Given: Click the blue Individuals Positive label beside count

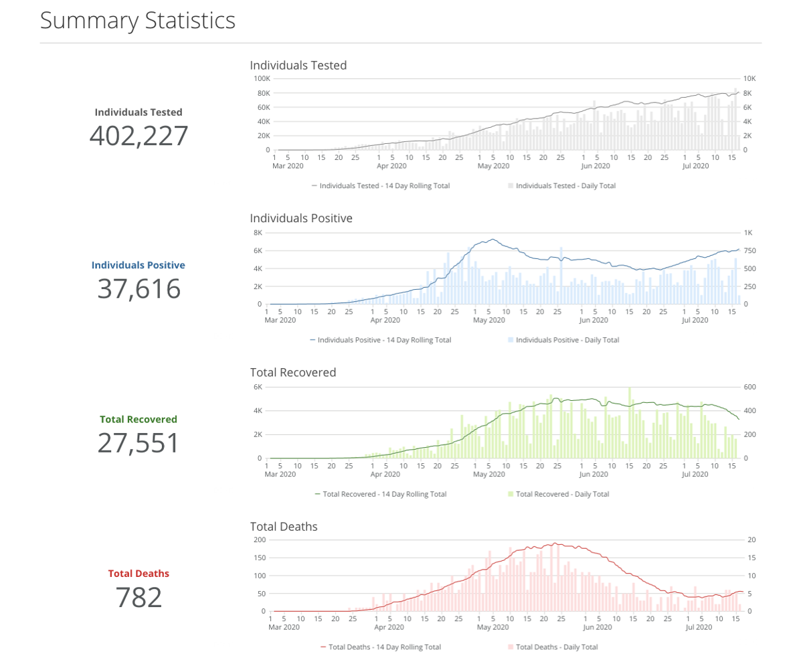Looking at the screenshot, I should pyautogui.click(x=139, y=265).
